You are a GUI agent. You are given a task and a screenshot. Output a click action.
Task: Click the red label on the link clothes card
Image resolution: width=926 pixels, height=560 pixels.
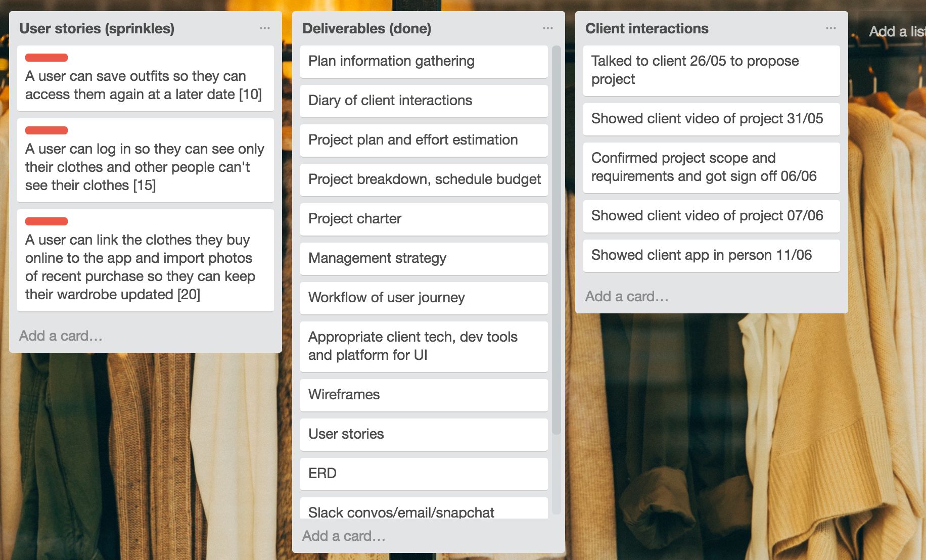point(46,221)
